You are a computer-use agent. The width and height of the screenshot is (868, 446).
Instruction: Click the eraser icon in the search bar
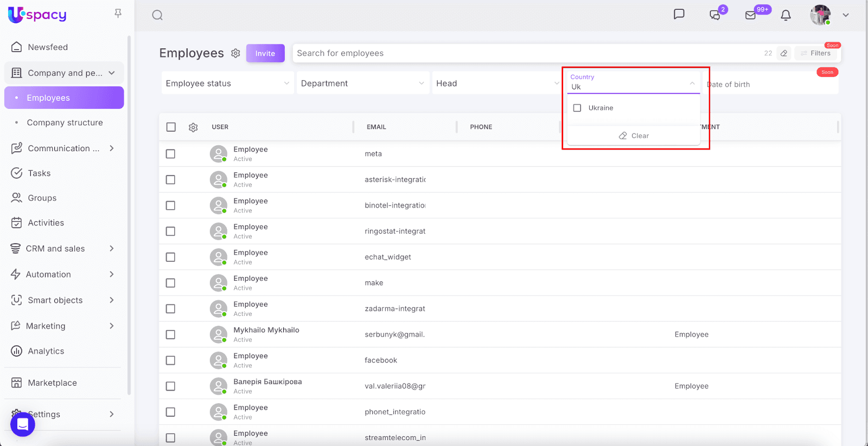click(x=783, y=53)
